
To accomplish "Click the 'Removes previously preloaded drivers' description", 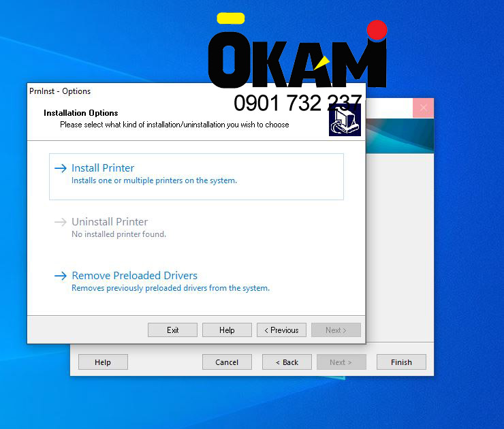I will [170, 288].
